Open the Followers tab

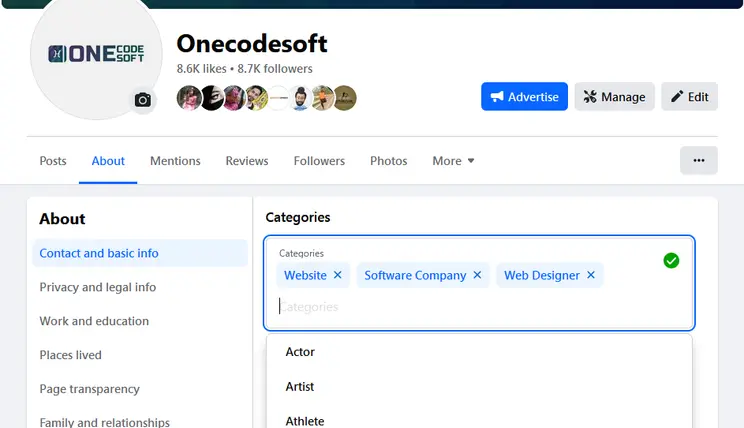pos(319,161)
